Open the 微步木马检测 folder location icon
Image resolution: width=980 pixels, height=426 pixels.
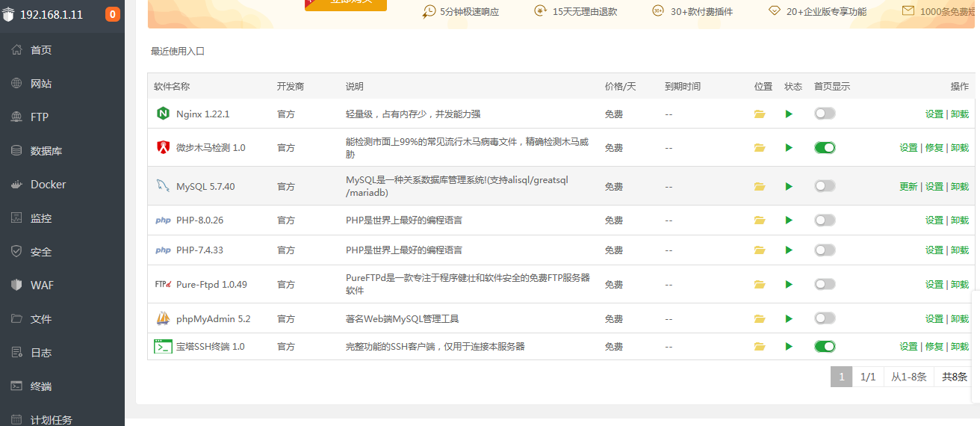760,148
